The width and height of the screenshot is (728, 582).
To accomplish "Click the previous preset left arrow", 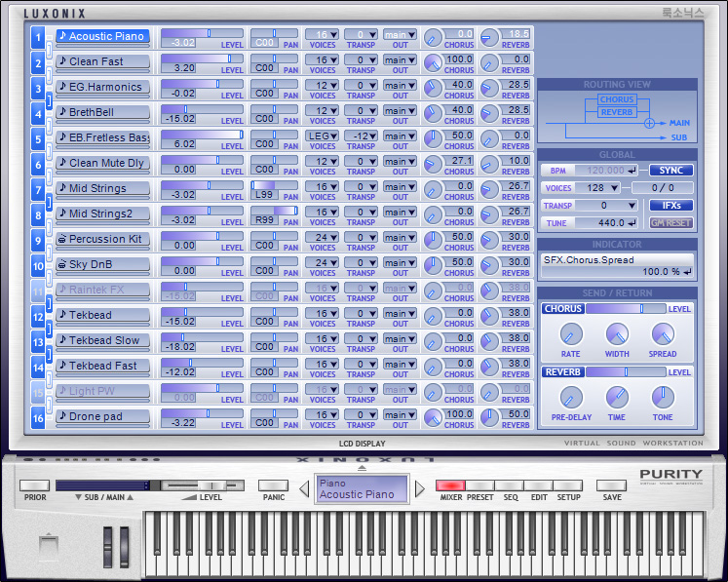I will (304, 488).
